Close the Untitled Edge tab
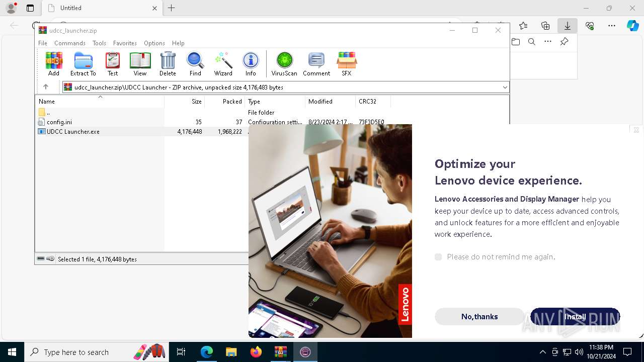The width and height of the screenshot is (644, 362). point(155,8)
